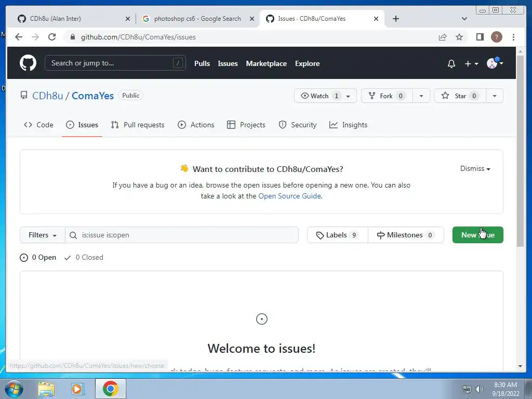Expand the plus create-new menu
Screen dimensions: 532x399
point(471,64)
